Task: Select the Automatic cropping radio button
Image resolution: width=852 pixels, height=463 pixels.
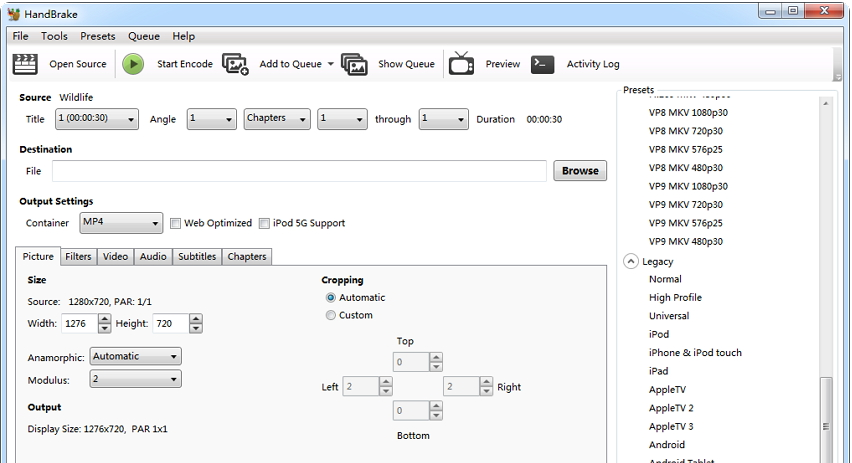Action: [330, 298]
